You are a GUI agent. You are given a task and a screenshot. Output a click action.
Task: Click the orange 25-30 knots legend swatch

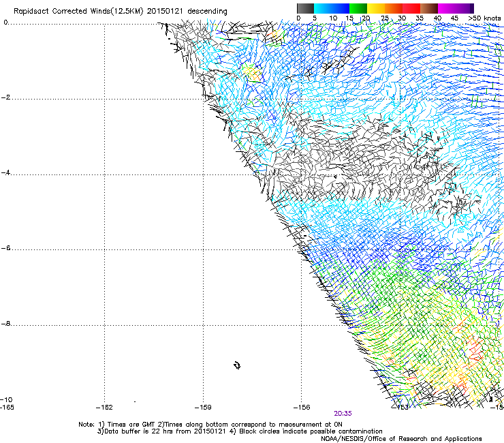tap(394, 8)
